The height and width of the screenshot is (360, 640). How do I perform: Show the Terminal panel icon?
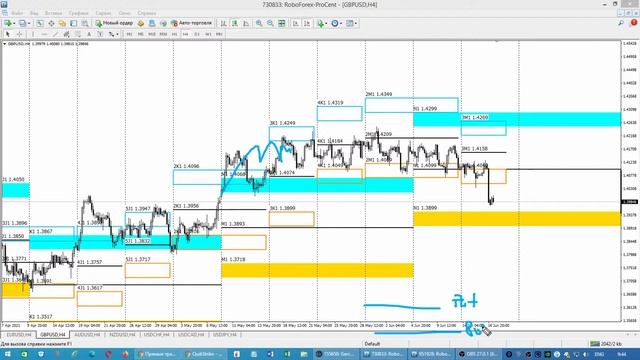(73, 23)
